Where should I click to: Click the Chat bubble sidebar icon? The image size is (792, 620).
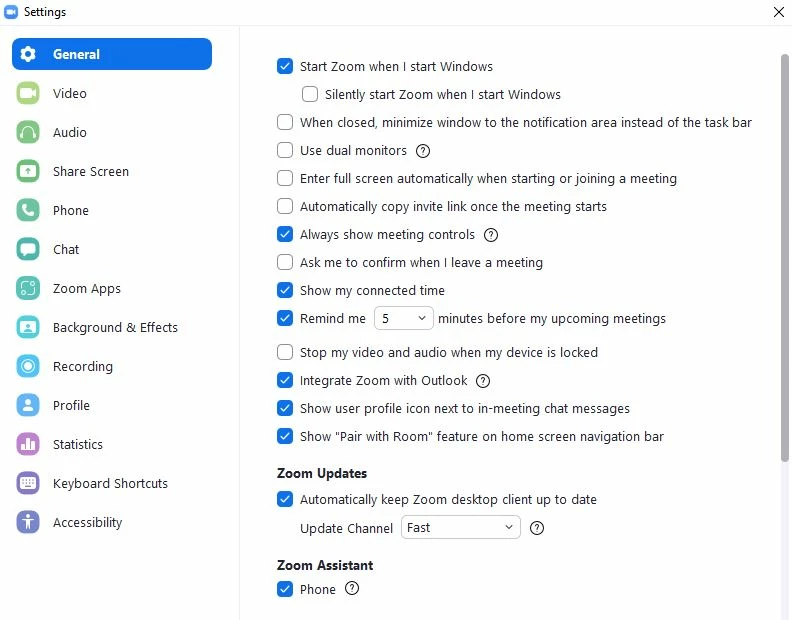[28, 249]
